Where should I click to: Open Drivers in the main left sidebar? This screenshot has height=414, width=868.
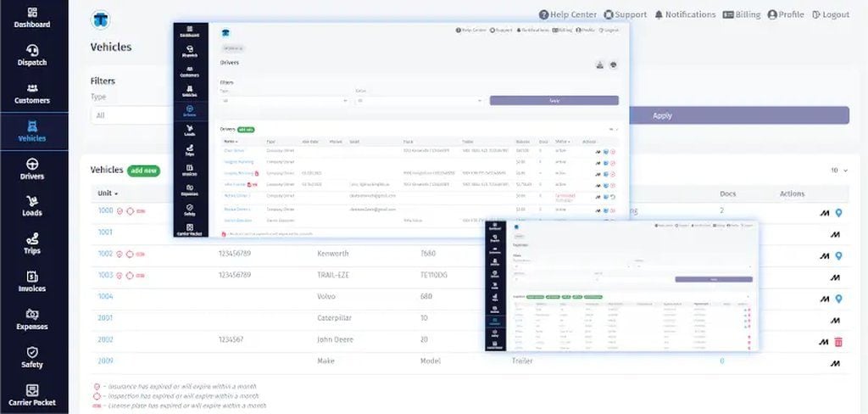[32, 170]
